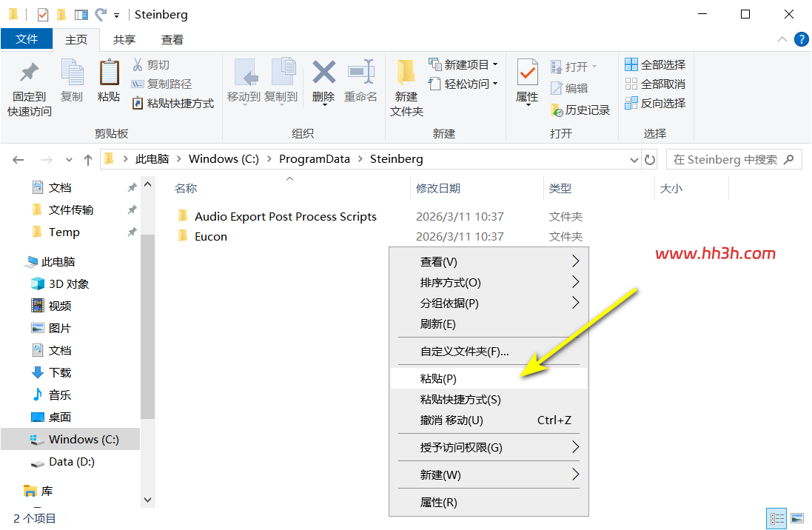Click navigation pane scrollbar down arrow
The image size is (812, 530).
(147, 500)
